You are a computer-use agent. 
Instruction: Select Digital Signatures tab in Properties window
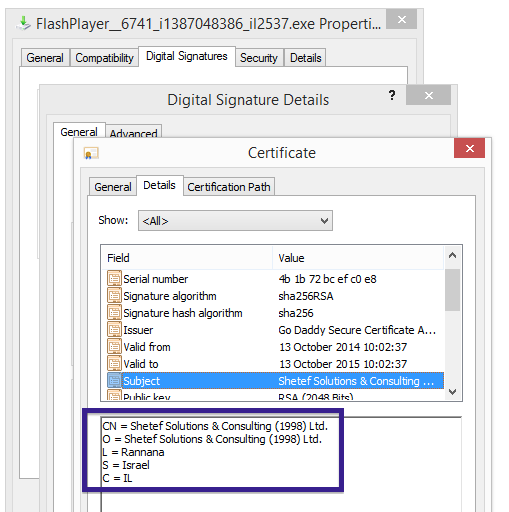[x=187, y=56]
